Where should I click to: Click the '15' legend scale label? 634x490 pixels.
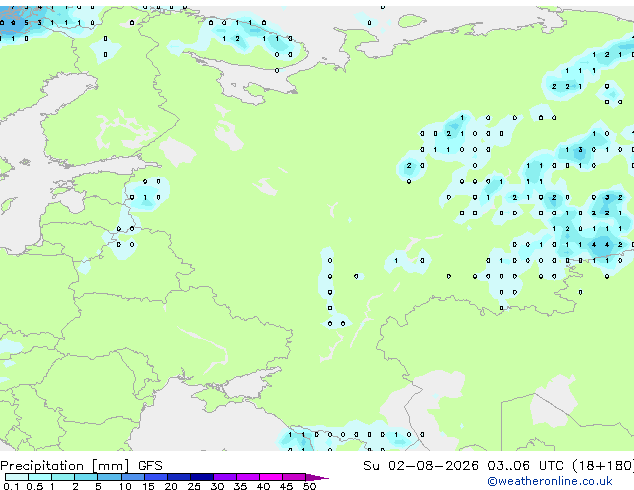(148, 486)
